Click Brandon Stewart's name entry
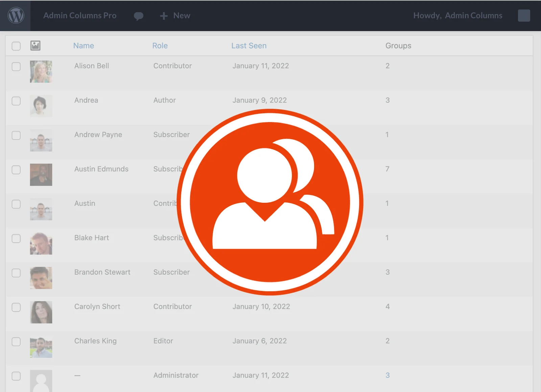Image resolution: width=541 pixels, height=392 pixels. (x=102, y=272)
